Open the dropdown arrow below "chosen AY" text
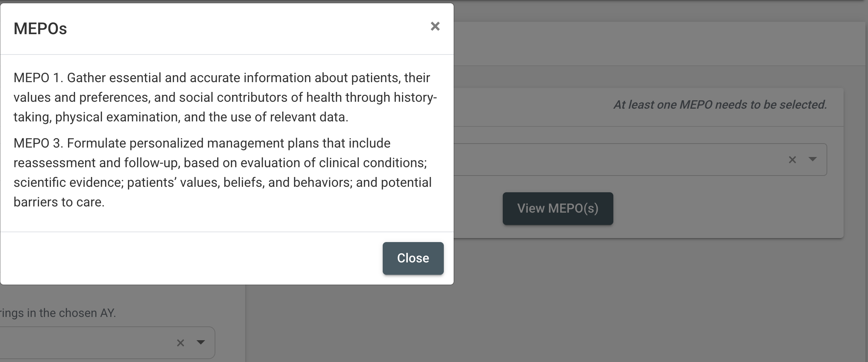Screen dimensions: 868x362 200,342
